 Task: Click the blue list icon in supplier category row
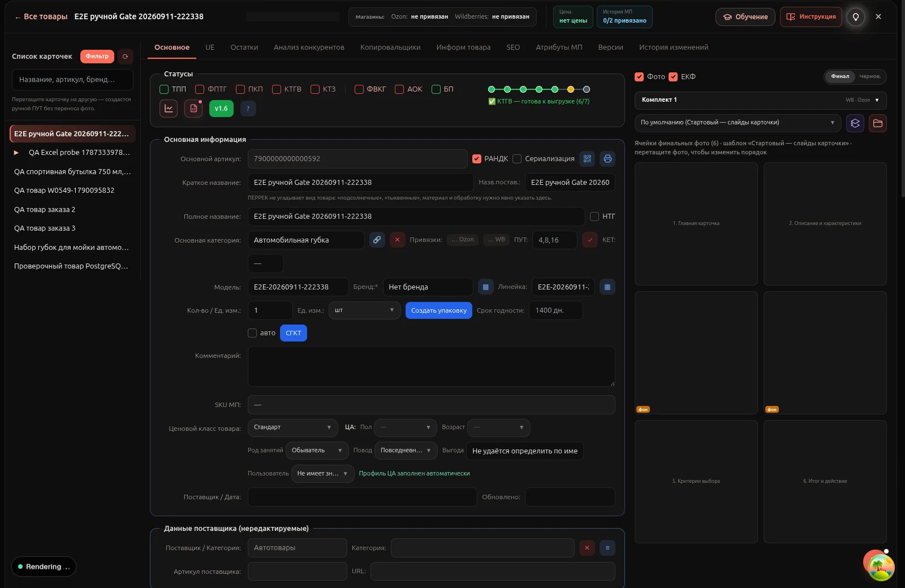[607, 548]
